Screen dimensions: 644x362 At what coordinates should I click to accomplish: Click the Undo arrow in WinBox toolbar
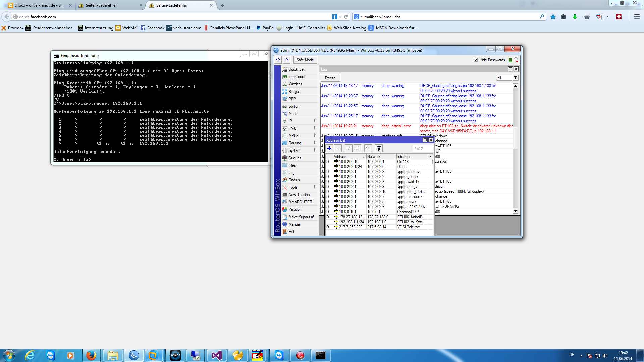pyautogui.click(x=277, y=60)
